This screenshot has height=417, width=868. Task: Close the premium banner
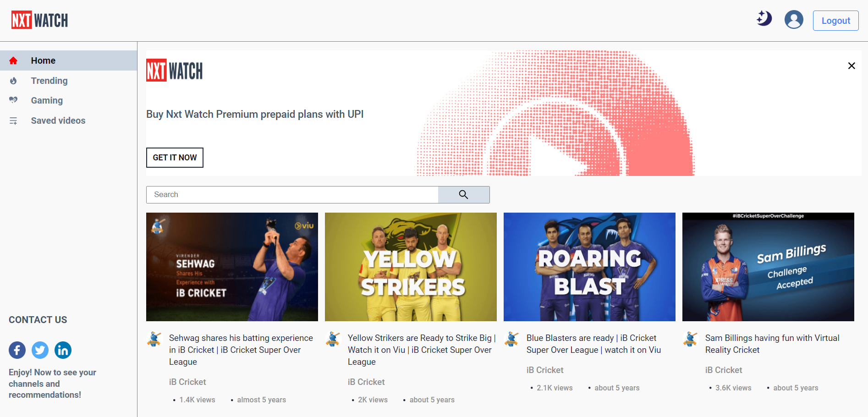click(852, 66)
